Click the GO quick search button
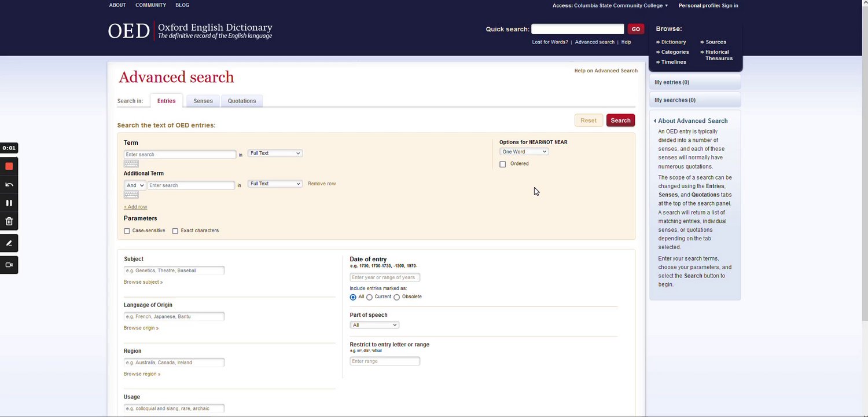Screen dimensions: 868x417 635,29
